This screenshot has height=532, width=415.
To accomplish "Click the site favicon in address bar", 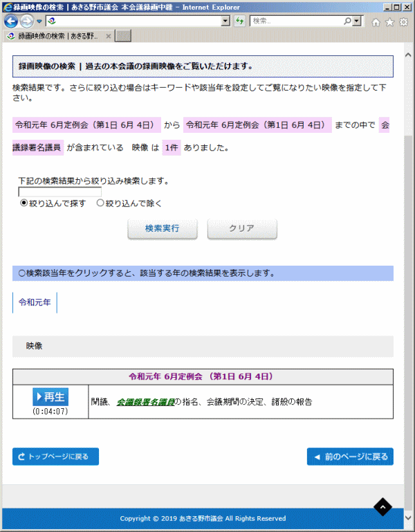I will click(x=52, y=21).
